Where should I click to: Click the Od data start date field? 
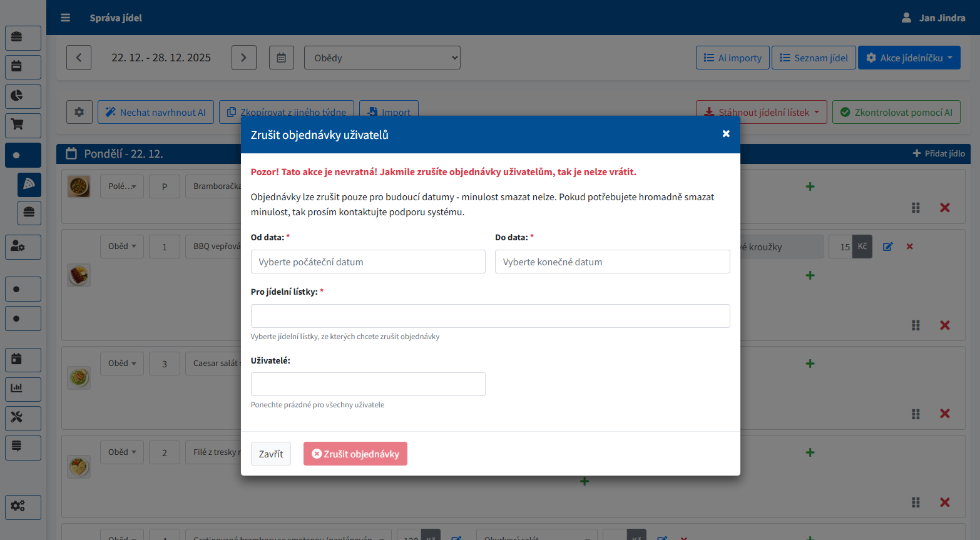(368, 262)
